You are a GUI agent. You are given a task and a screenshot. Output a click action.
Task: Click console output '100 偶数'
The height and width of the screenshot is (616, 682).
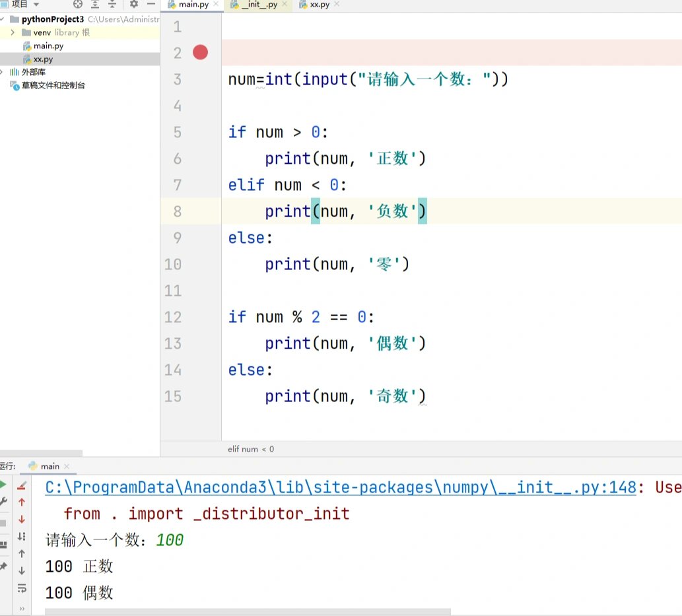click(79, 592)
